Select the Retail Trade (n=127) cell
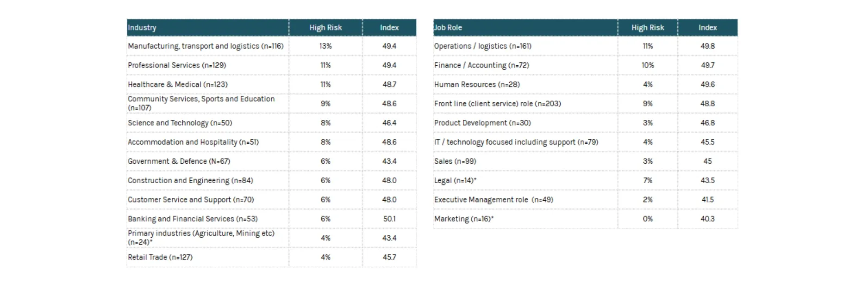 (x=160, y=257)
